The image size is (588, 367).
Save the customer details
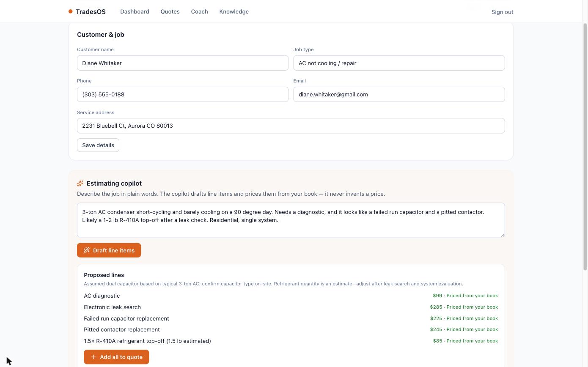[x=98, y=145]
